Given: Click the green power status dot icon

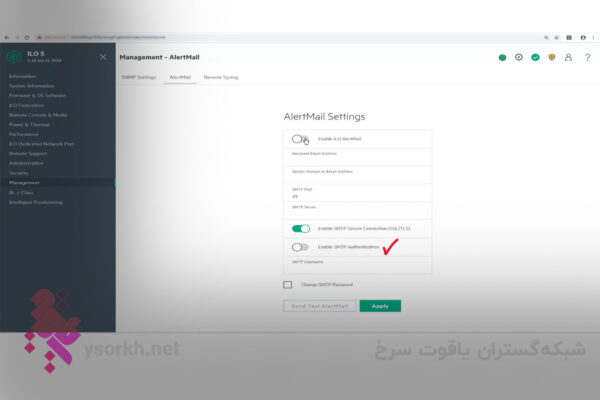Looking at the screenshot, I should click(x=502, y=58).
